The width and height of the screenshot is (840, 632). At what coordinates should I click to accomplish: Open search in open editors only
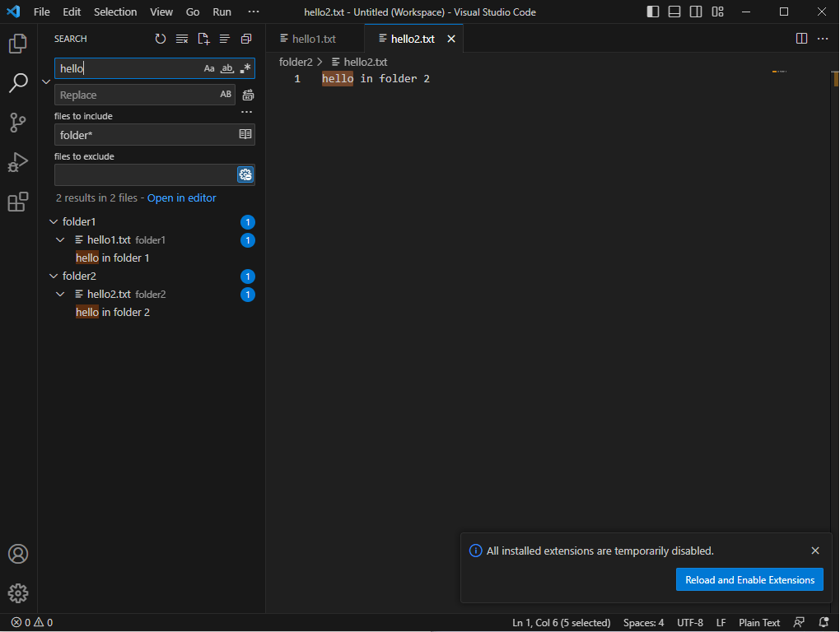tap(245, 133)
